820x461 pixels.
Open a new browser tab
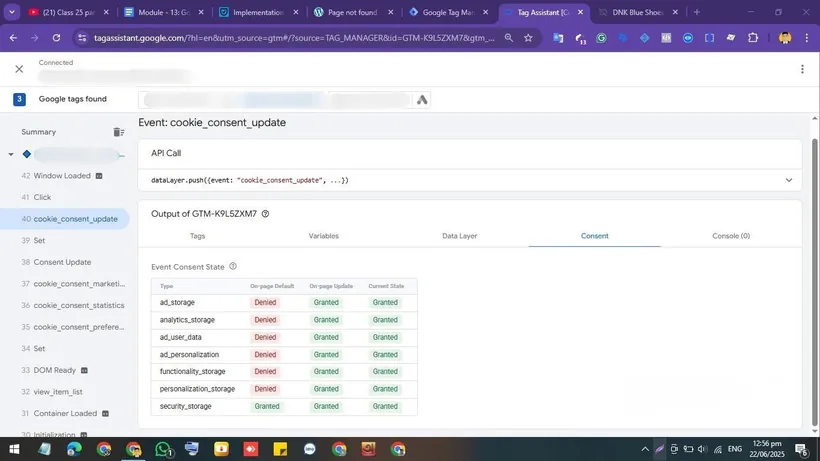[697, 12]
